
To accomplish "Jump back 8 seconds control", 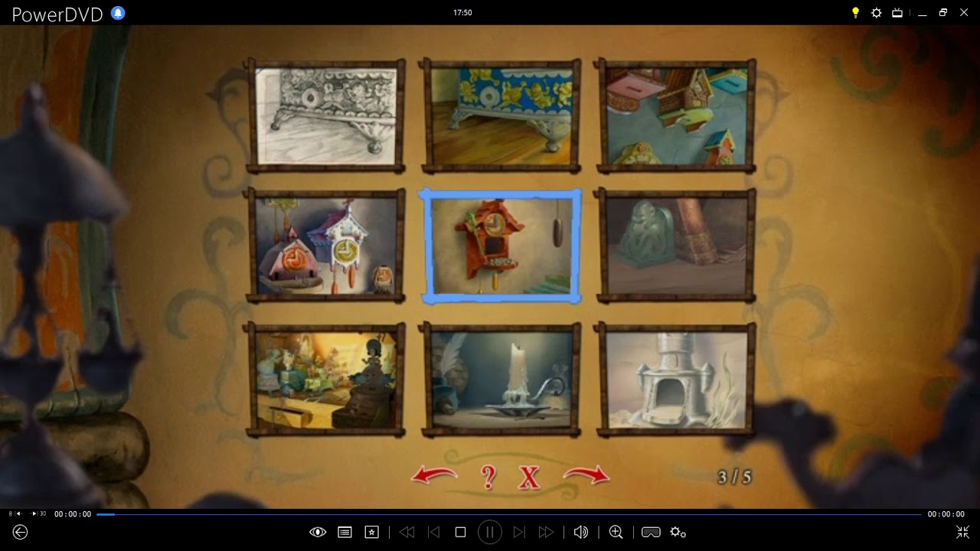I will (15, 514).
